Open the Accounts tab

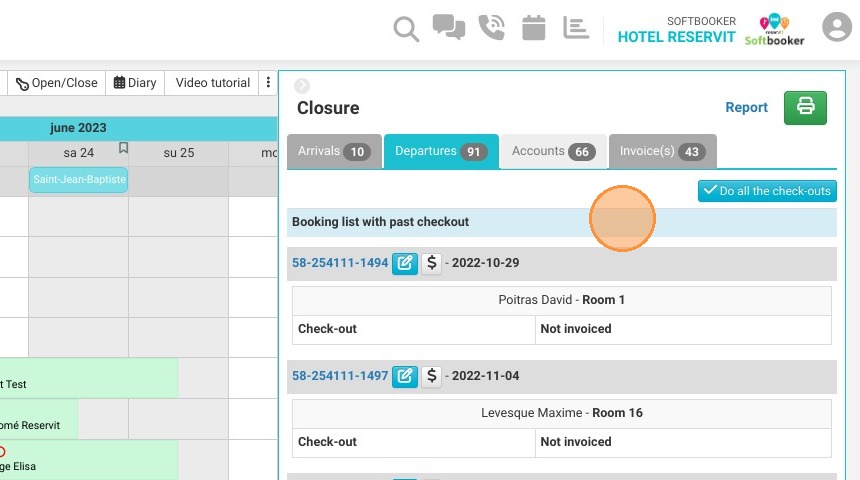click(x=554, y=151)
